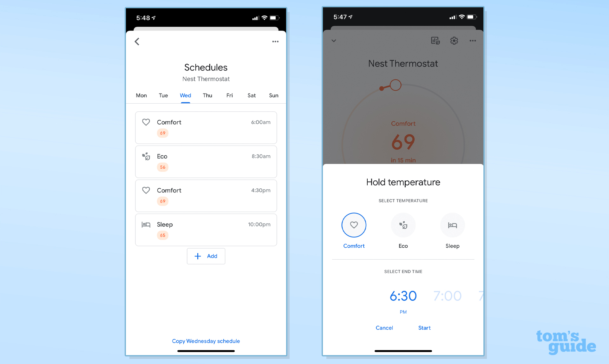The width and height of the screenshot is (609, 364).
Task: Expand the three-dot menu on thermostat screen
Action: (473, 41)
